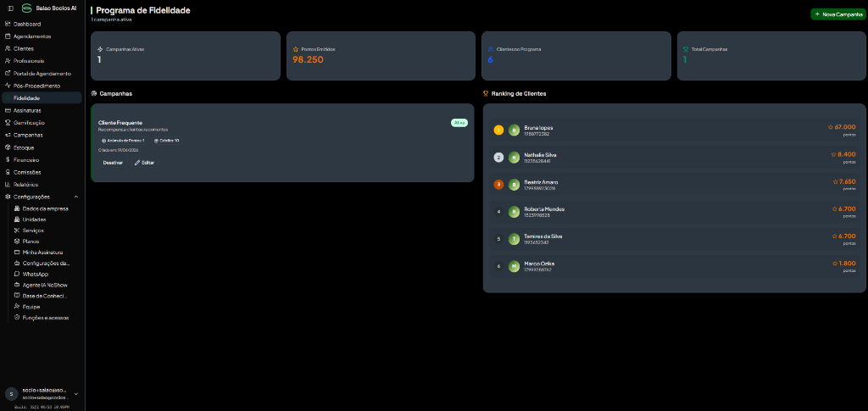Screen dimensions: 868x411
Task: Click the WhatsApp chat icon
Action: coord(17,274)
